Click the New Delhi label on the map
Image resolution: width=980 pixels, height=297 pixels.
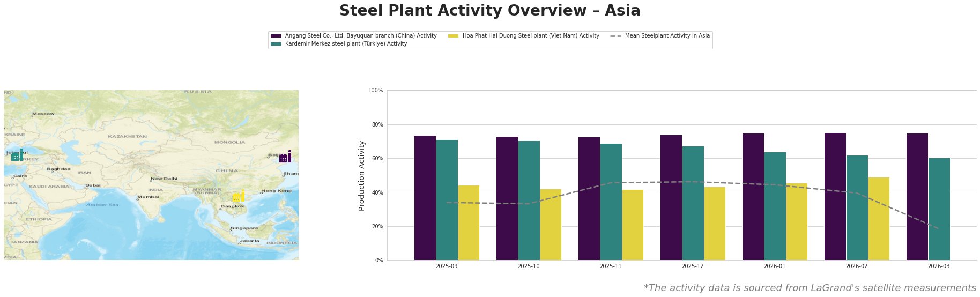click(164, 179)
